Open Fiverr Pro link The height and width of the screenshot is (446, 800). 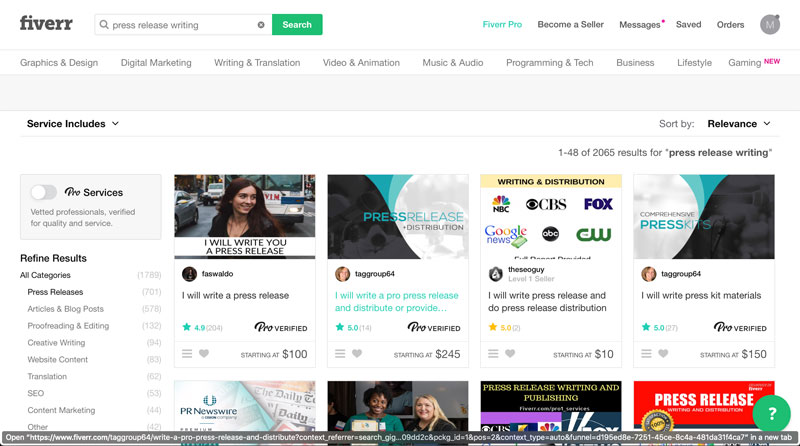[x=502, y=24]
